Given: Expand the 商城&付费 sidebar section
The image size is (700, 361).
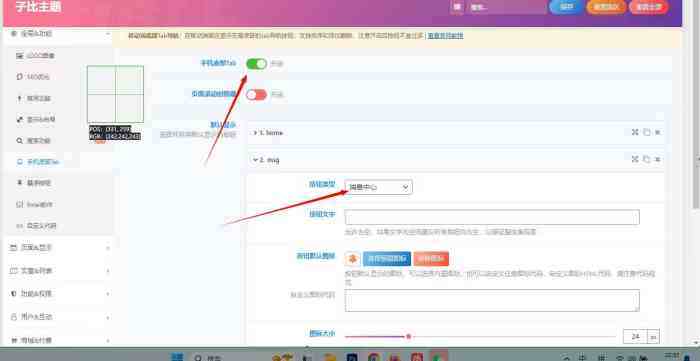Looking at the screenshot, I should point(58,340).
